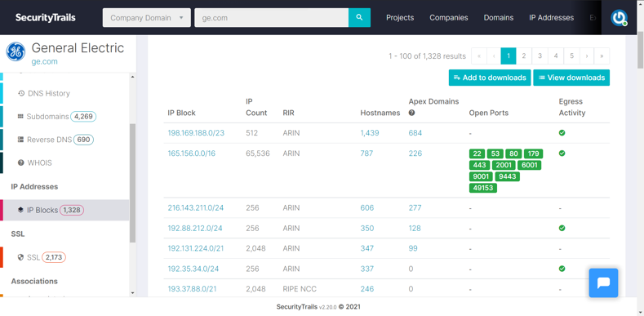Click egress checkmark for 192.35.34.0/24
Screen dimensions: 644x316
(x=562, y=269)
